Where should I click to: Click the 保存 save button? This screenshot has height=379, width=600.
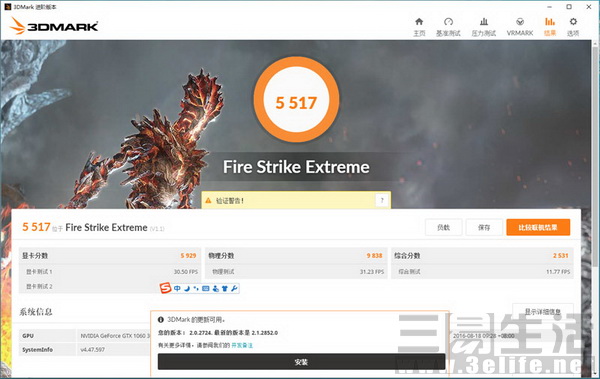[484, 227]
